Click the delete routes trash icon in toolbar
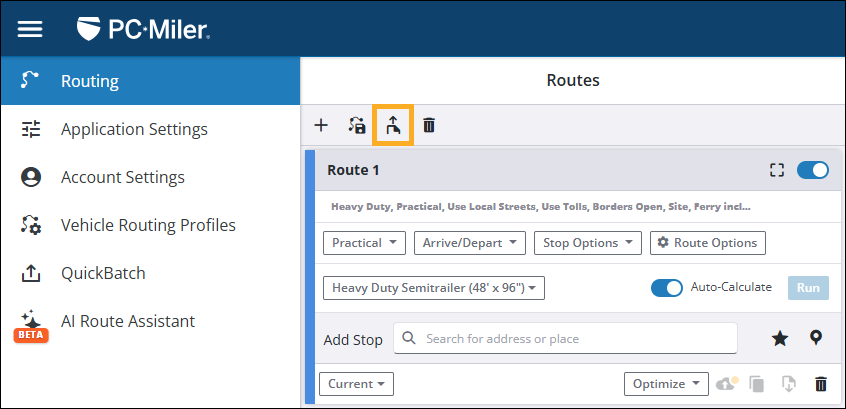The height and width of the screenshot is (409, 846). click(429, 125)
